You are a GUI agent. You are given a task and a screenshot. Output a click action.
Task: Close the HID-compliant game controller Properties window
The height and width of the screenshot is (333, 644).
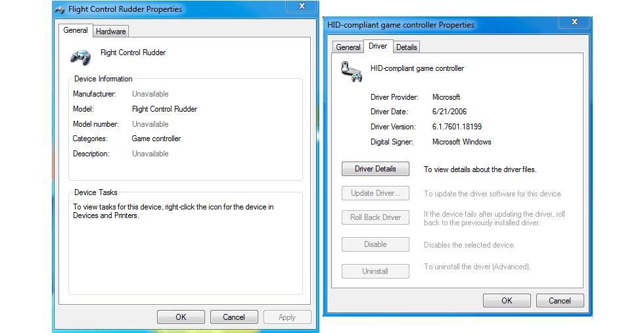tap(575, 22)
